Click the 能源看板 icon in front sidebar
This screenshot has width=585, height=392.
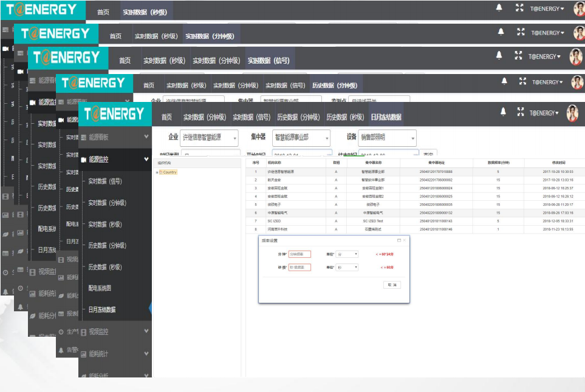coord(84,137)
